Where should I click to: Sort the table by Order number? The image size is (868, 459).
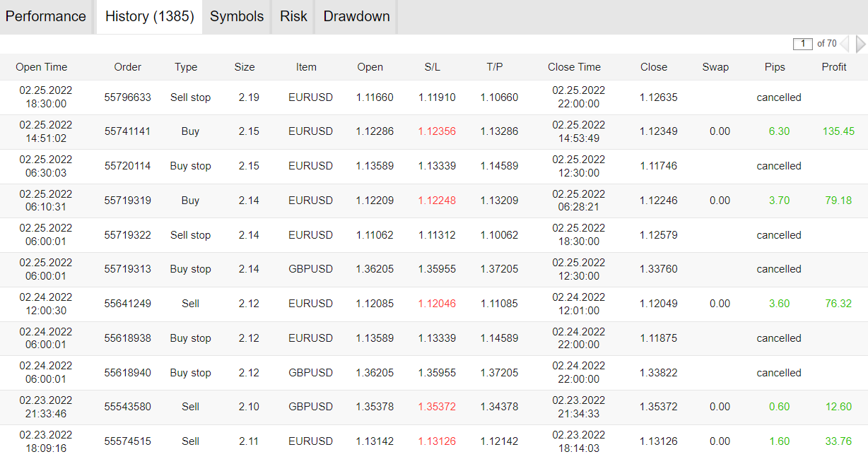pyautogui.click(x=127, y=66)
